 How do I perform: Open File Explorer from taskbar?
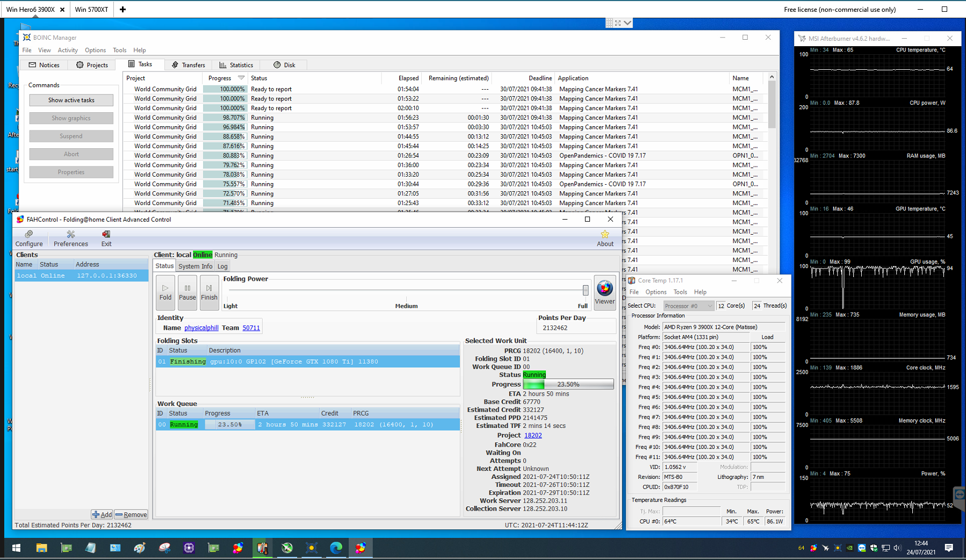[41, 548]
